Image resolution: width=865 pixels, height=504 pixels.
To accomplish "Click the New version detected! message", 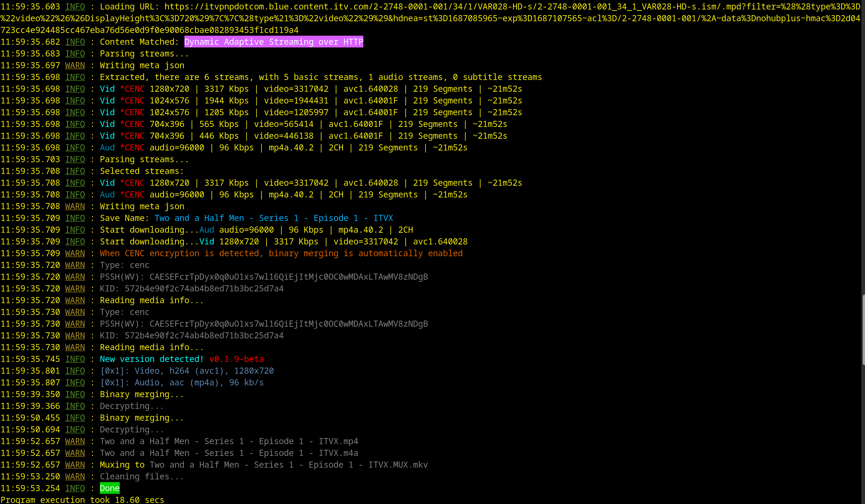I will coord(152,359).
